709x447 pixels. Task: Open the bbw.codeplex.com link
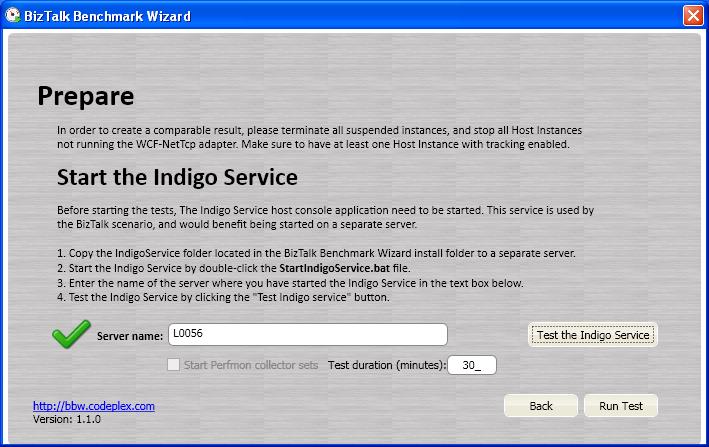coord(94,406)
